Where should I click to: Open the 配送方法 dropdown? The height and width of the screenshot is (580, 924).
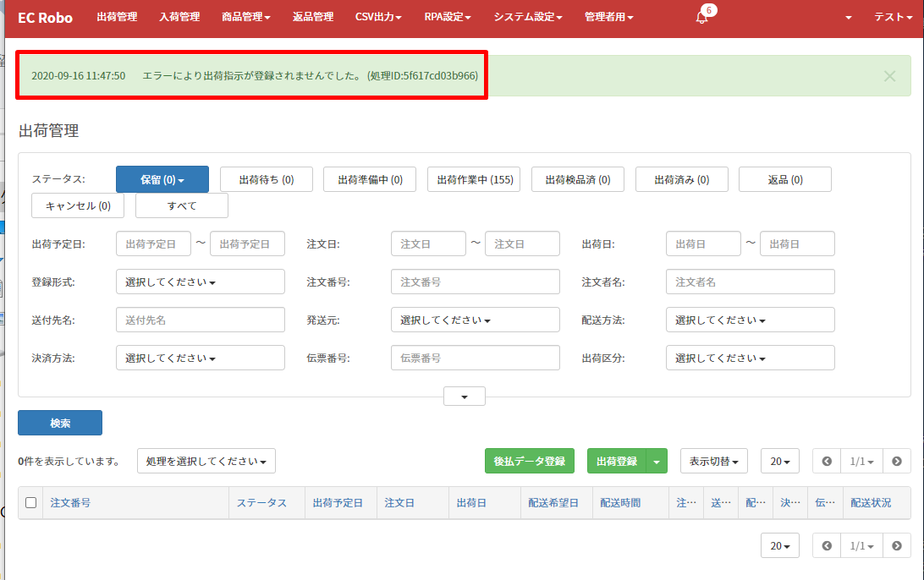coord(751,320)
